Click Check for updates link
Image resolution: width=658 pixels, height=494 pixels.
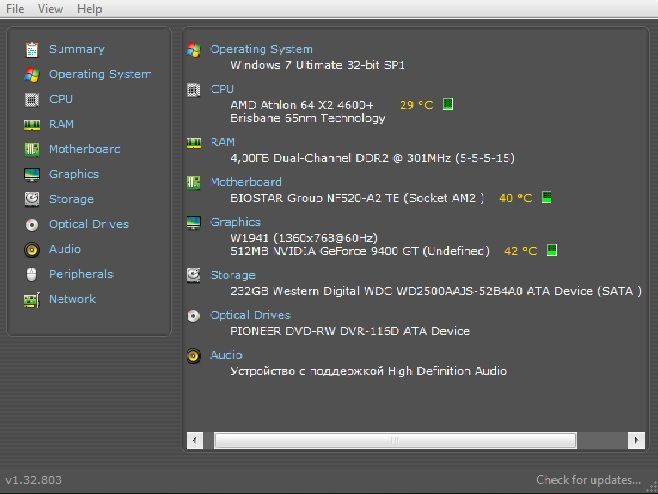[588, 480]
